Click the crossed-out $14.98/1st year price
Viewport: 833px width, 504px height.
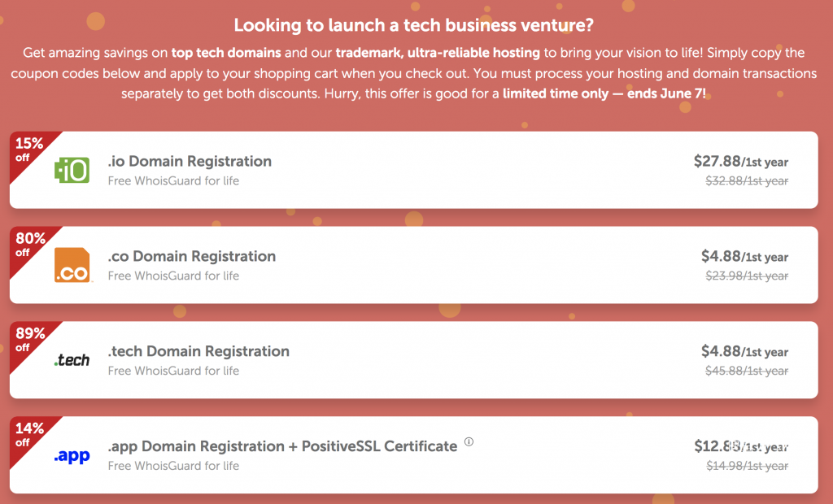click(747, 466)
